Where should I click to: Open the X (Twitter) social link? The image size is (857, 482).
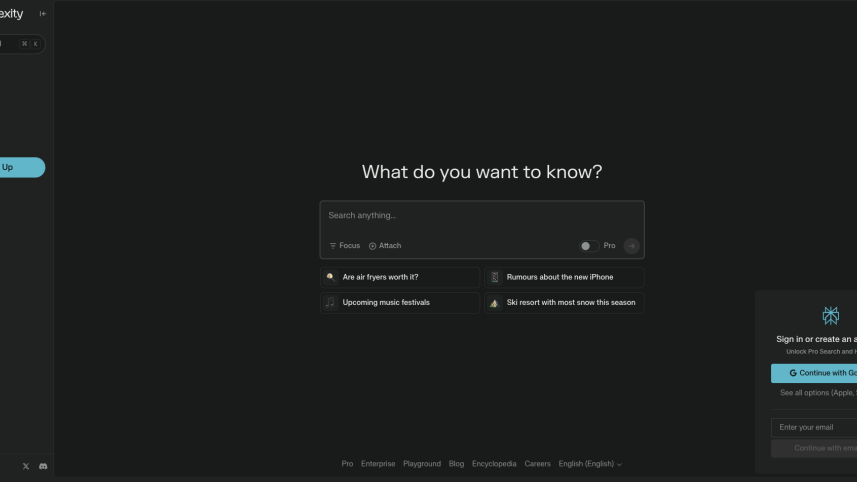[x=26, y=466]
